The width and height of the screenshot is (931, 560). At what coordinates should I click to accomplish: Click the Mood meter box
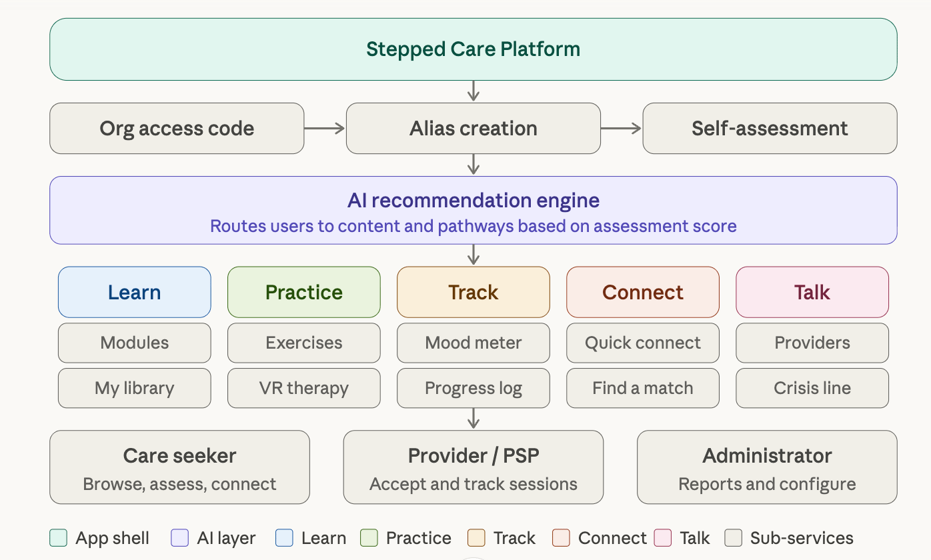474,343
